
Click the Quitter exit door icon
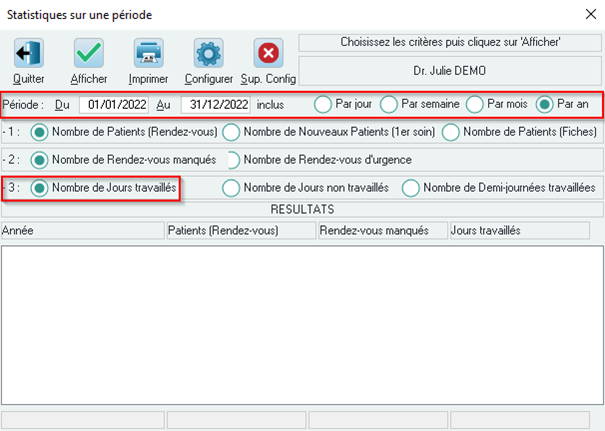tap(29, 53)
